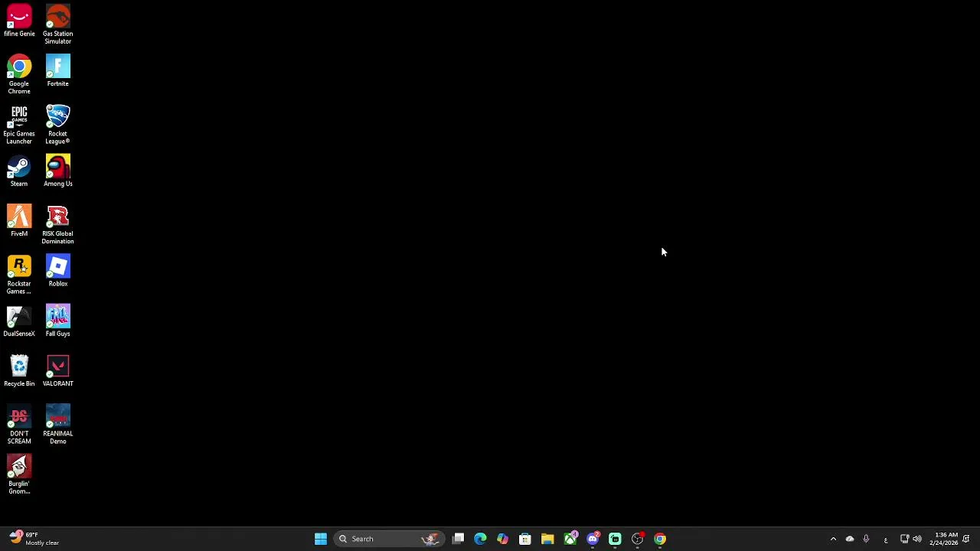The height and width of the screenshot is (551, 980).
Task: Click the taskbar Search box
Action: 388,539
